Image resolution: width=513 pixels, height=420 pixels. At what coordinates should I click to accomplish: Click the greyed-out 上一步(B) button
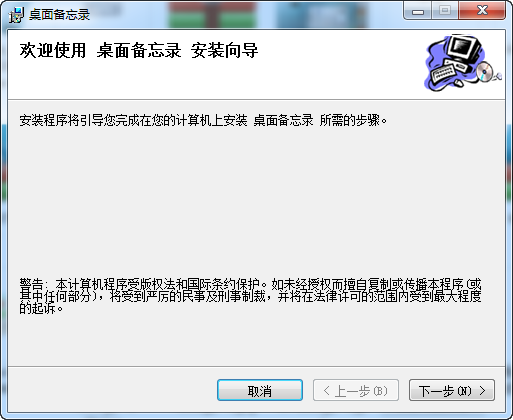(356, 390)
